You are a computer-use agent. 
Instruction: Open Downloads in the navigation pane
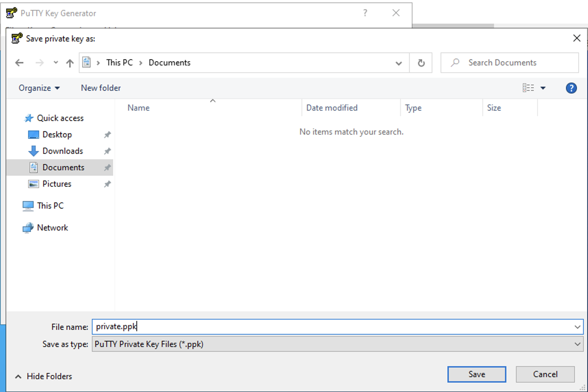(x=62, y=151)
